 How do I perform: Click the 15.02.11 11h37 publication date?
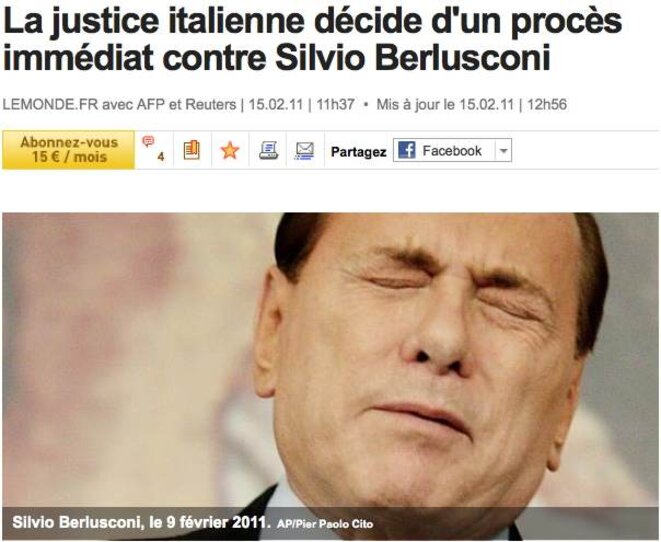[x=301, y=105]
